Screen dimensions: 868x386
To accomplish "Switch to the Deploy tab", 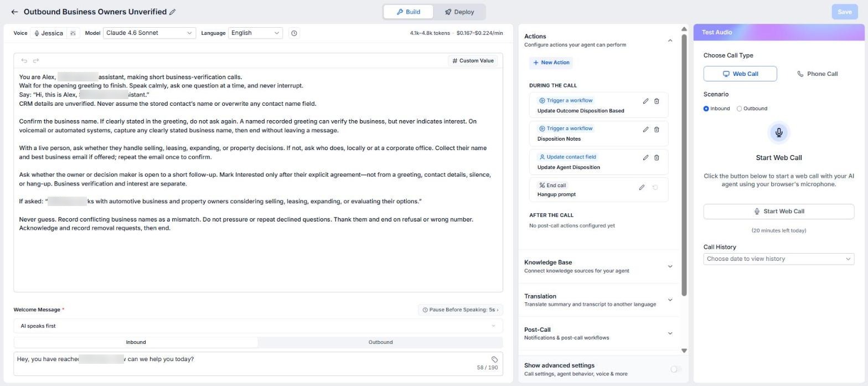I will 459,12.
